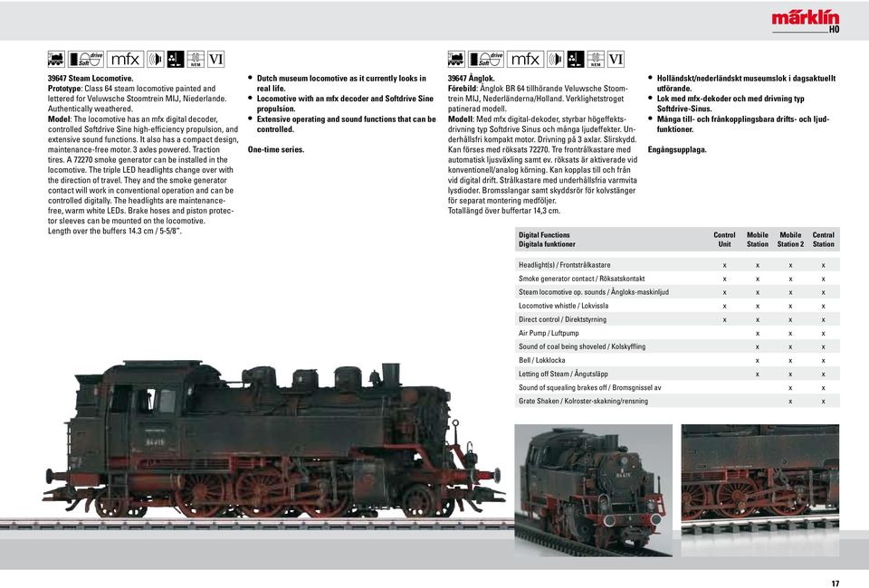Click headlight icon above the Steam Locomotive heading
869x588 pixels.
[x=176, y=59]
